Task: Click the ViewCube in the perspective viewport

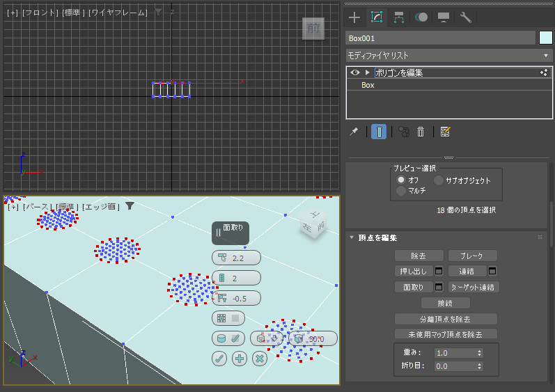Action: point(313,224)
